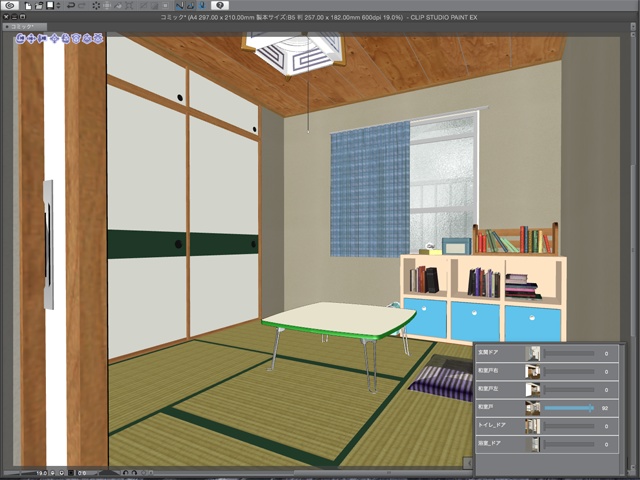Adjust the 和室戸右 slider
The width and height of the screenshot is (640, 480).
(x=569, y=371)
